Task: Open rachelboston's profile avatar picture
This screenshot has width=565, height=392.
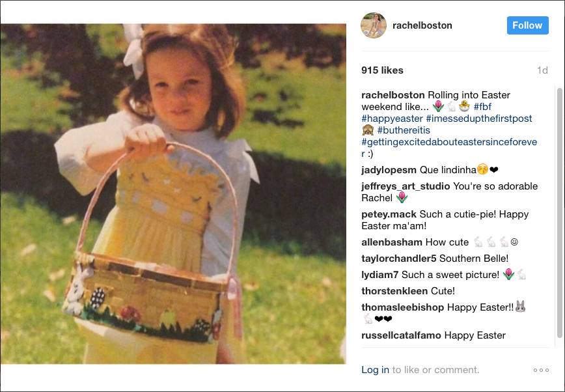Action: point(374,25)
